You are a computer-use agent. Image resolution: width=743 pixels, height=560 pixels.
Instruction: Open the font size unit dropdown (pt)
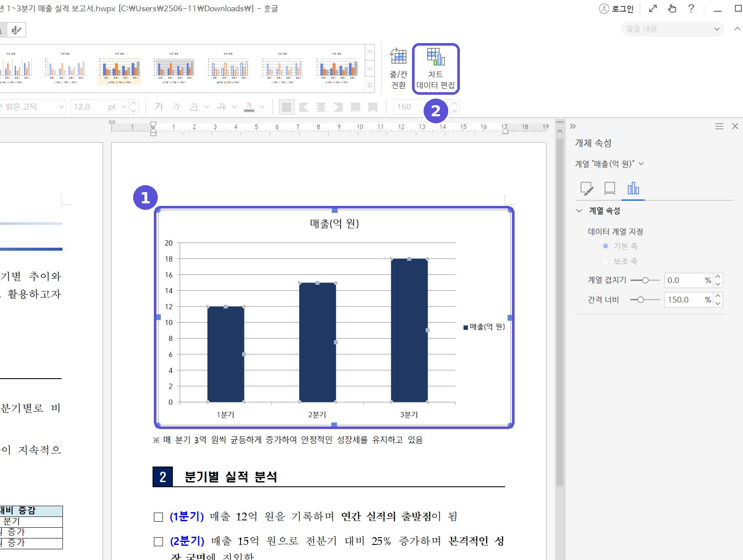(x=124, y=106)
